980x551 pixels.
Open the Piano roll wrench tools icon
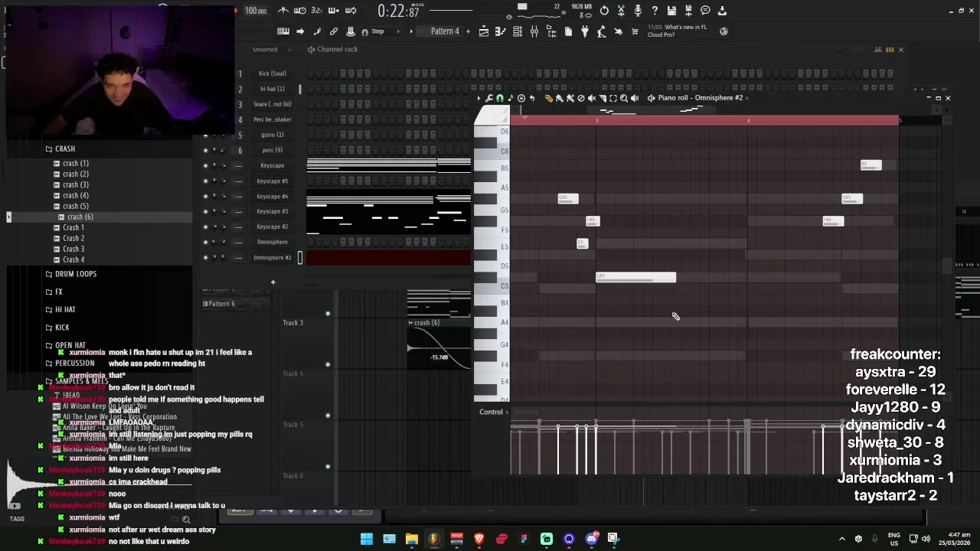[488, 98]
